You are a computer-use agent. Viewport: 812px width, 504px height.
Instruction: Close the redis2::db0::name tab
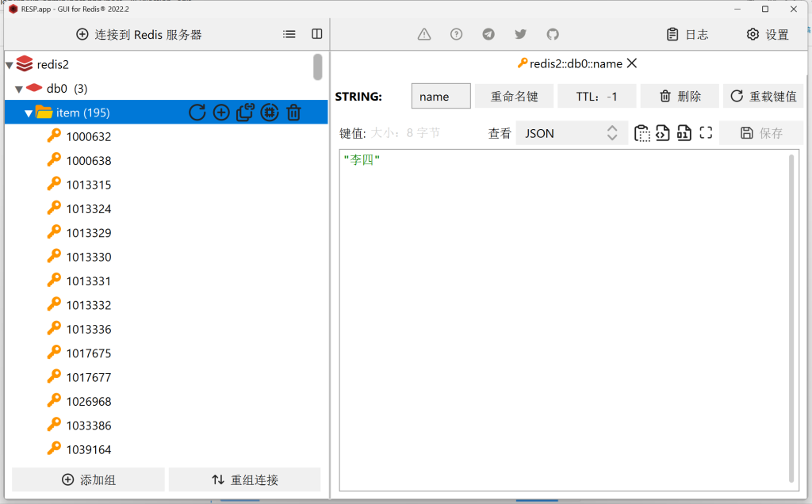pos(632,63)
